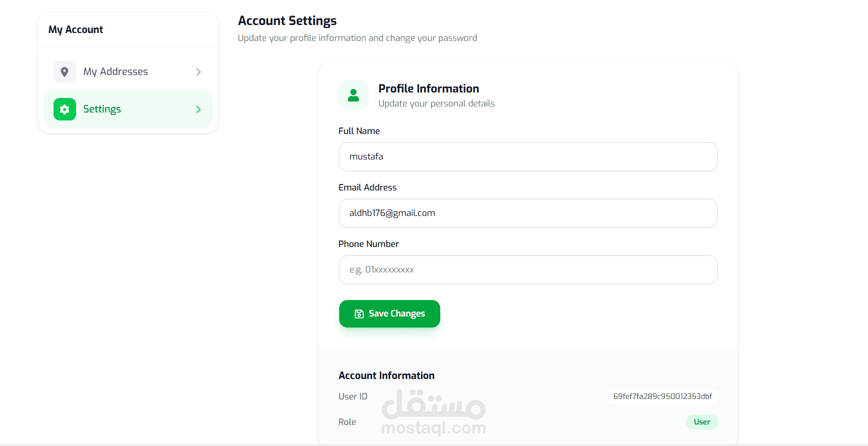Viewport: 868px width, 446px height.
Task: Click the green User role badge
Action: click(x=702, y=422)
